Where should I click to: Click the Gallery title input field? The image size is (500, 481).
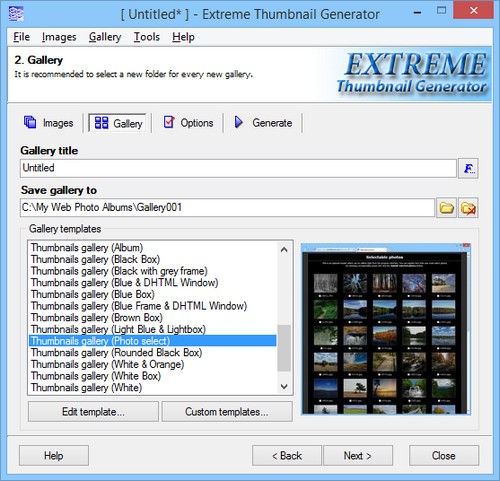pos(238,168)
